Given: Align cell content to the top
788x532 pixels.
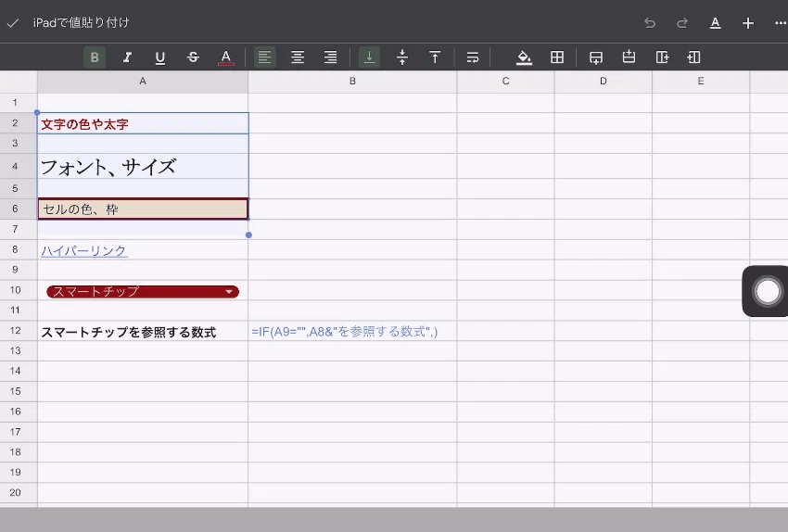Looking at the screenshot, I should [435, 57].
